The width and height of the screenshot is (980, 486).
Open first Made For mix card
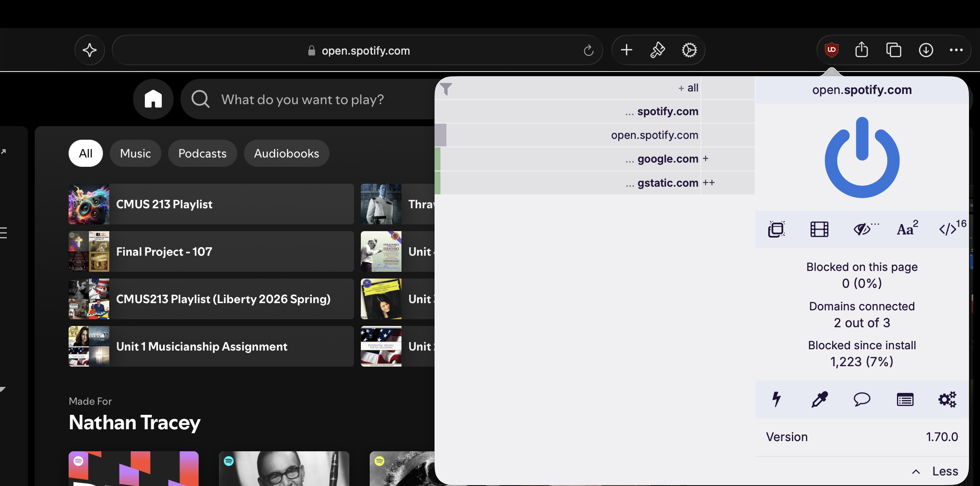(x=133, y=469)
